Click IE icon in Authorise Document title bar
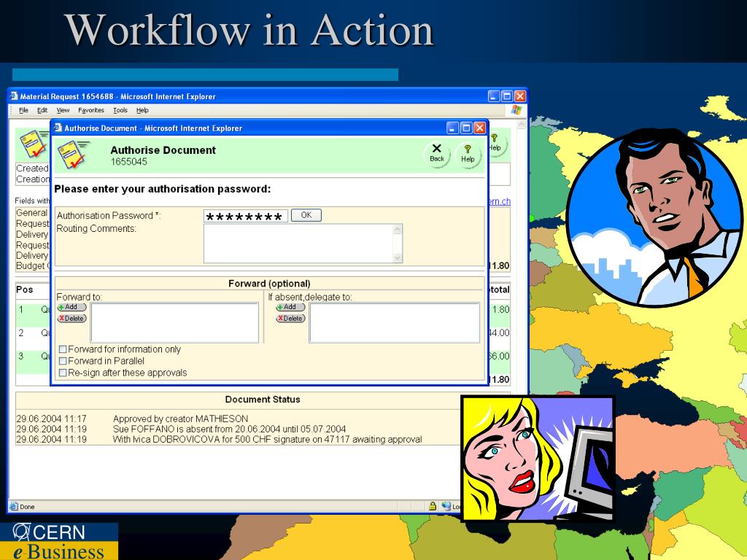The image size is (747, 560). tap(58, 128)
